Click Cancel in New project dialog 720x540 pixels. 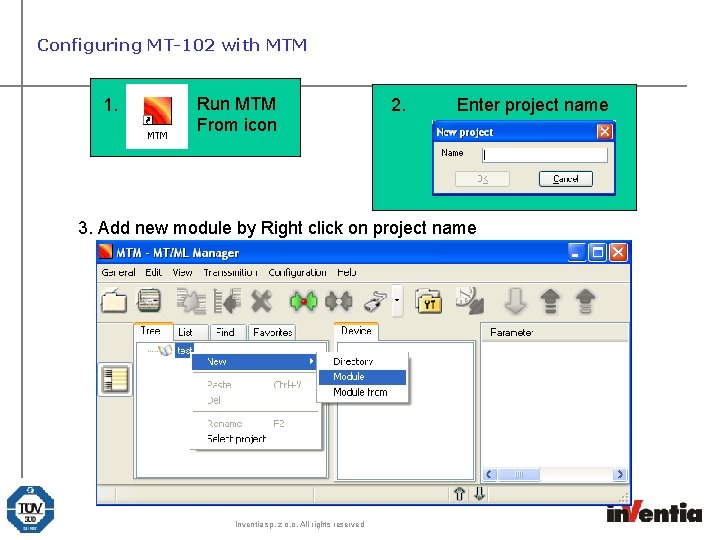point(566,179)
